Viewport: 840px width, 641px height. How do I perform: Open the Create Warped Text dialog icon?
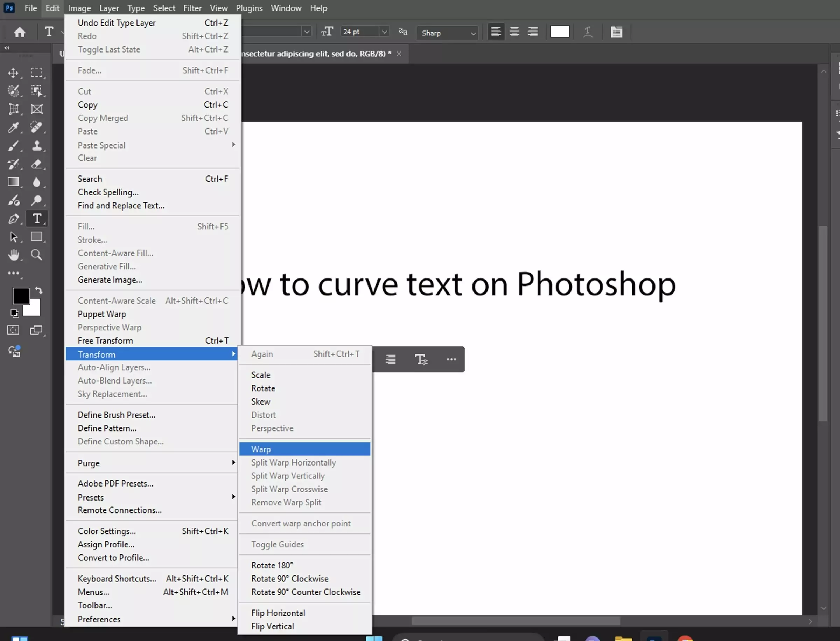588,32
